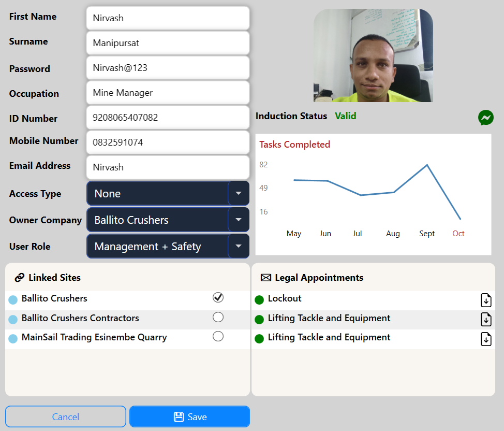The width and height of the screenshot is (504, 431).
Task: Click the link icon beside Linked Sites
Action: [20, 278]
